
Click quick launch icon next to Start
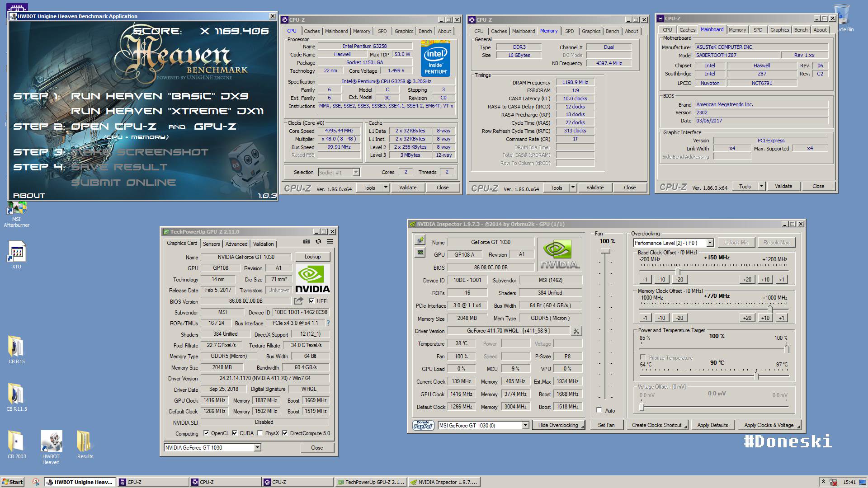[36, 482]
